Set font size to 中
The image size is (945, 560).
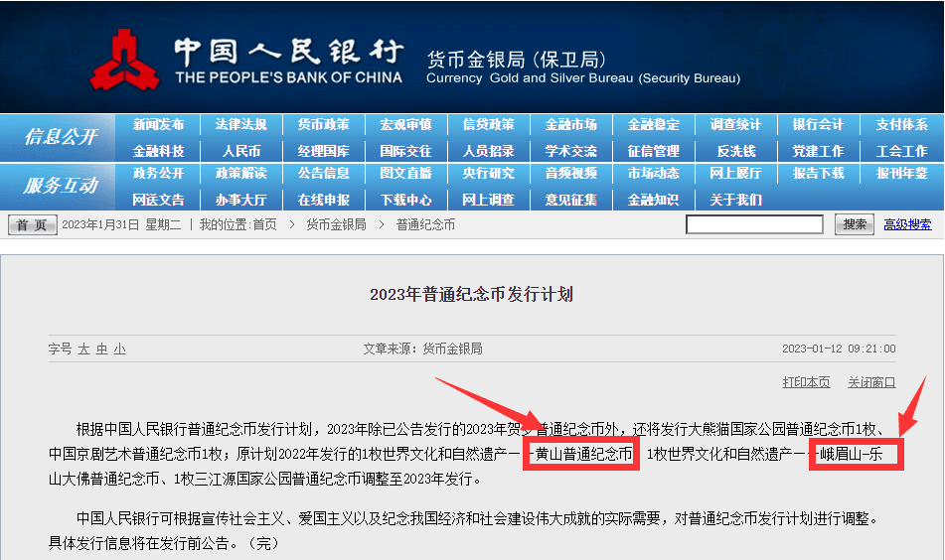pos(101,349)
